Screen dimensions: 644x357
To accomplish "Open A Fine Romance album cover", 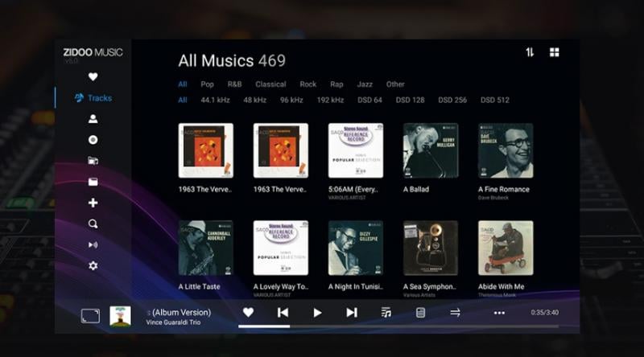I will [506, 150].
